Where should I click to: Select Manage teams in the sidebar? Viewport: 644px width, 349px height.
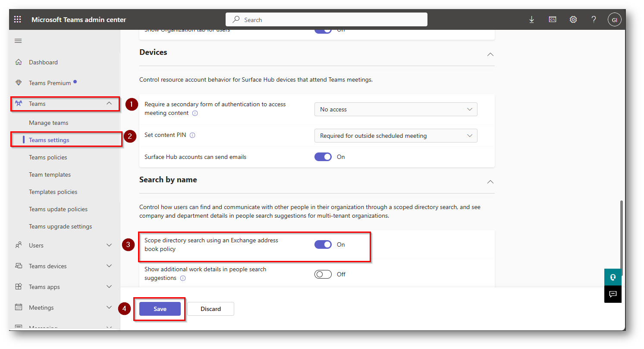click(x=48, y=123)
